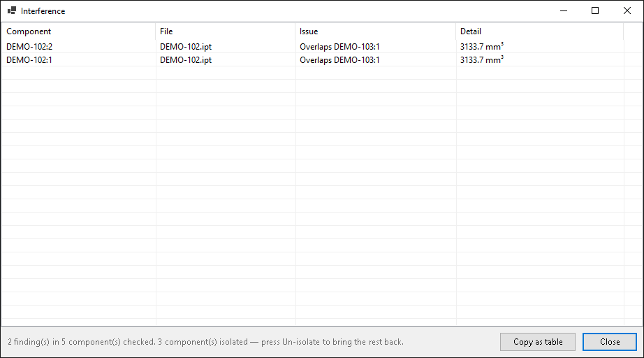Close the Interference window with X
This screenshot has height=358, width=644.
tap(627, 10)
